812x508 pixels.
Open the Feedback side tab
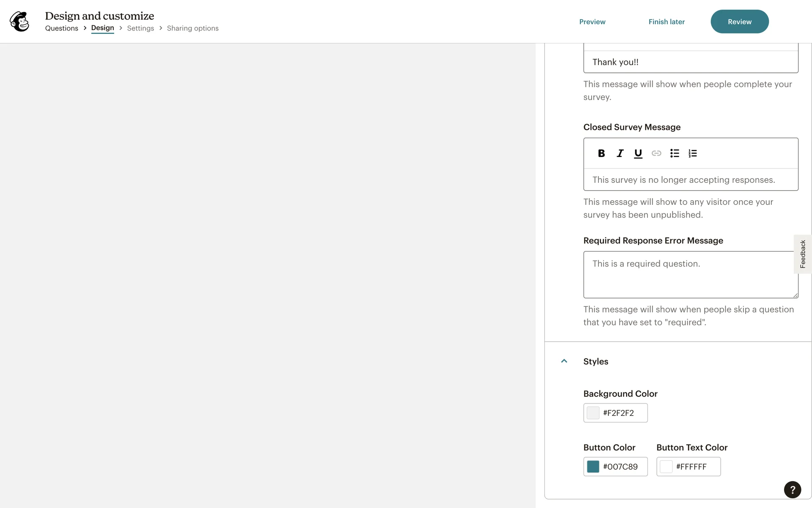point(802,254)
